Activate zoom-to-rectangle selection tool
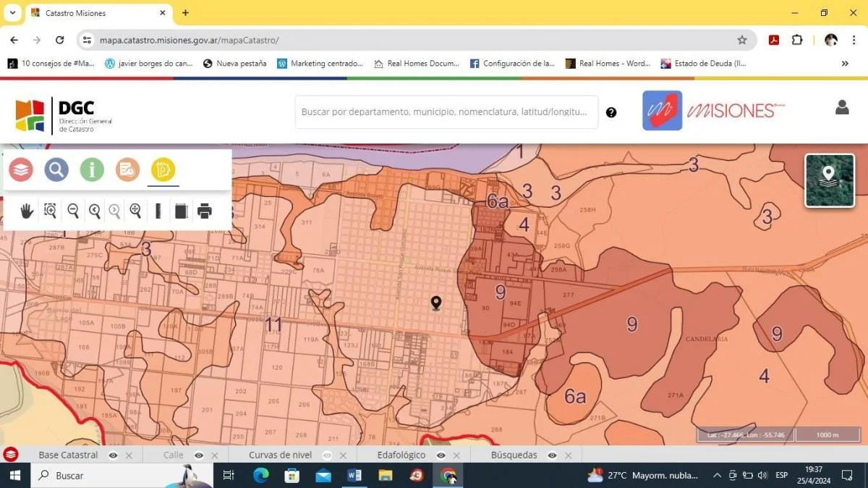Viewport: 868px width, 488px height. 50,211
